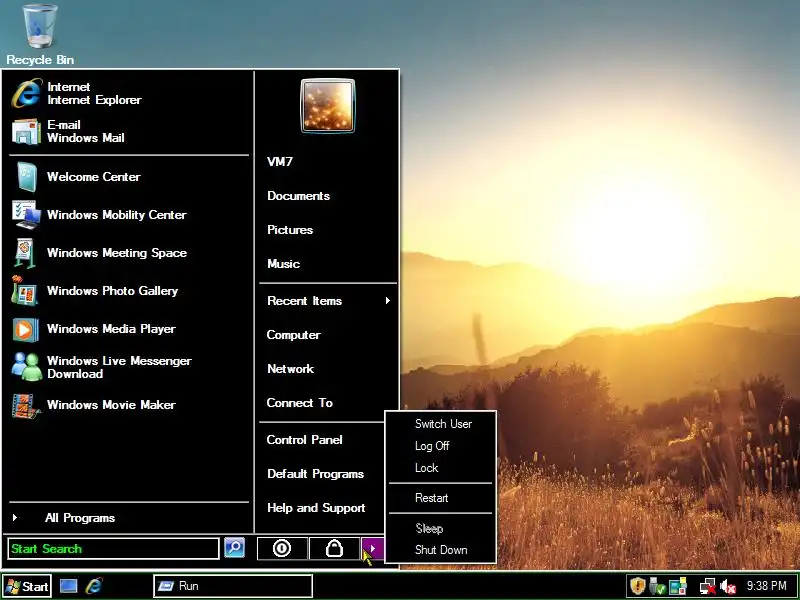Open the Welcome Center icon
This screenshot has height=600, width=800.
tap(27, 177)
